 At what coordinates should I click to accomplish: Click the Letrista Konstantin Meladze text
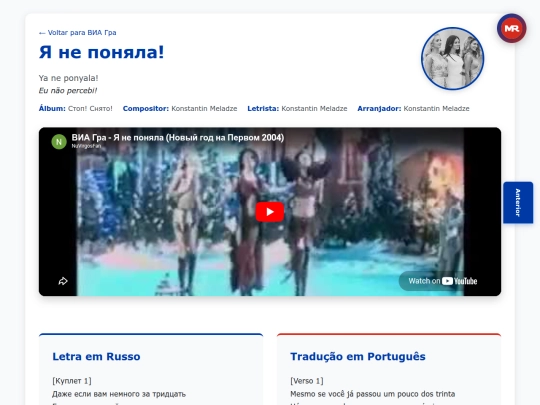pos(314,108)
